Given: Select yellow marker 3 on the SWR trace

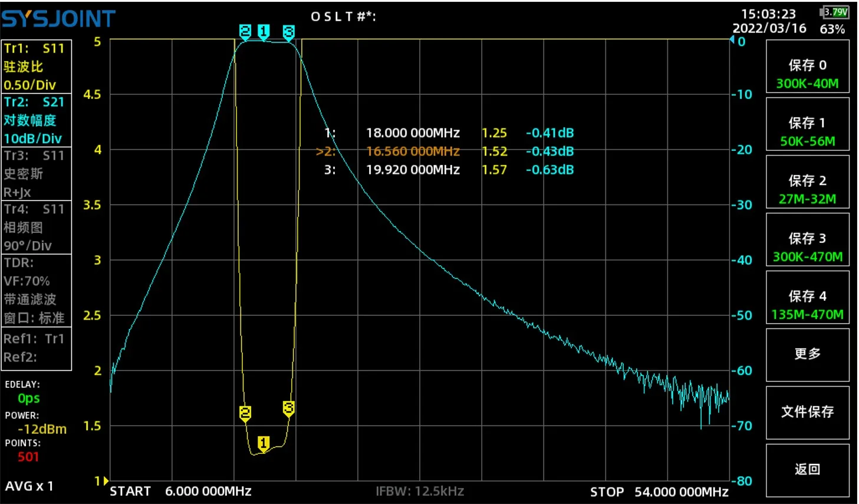Looking at the screenshot, I should 288,409.
